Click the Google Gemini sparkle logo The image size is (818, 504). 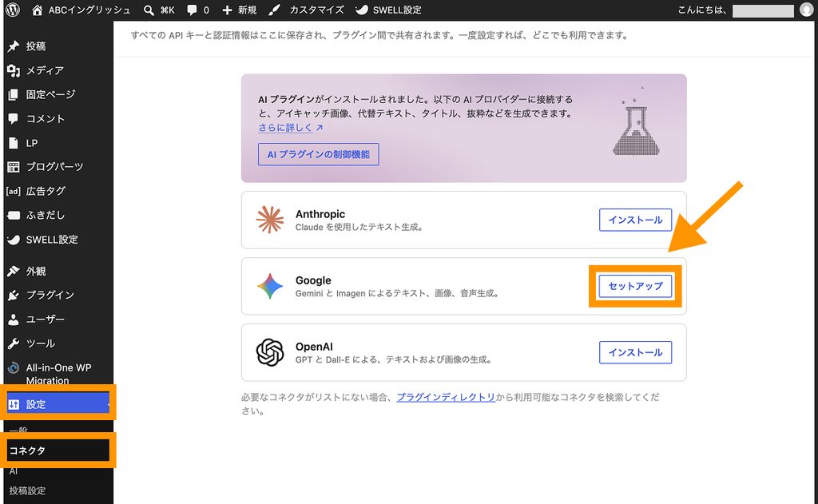coord(270,286)
